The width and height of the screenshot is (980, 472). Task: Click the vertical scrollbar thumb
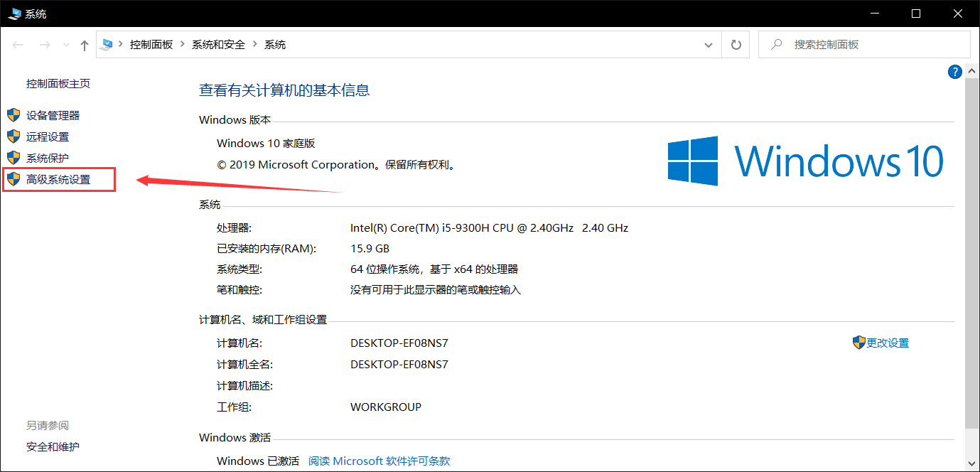[971, 252]
